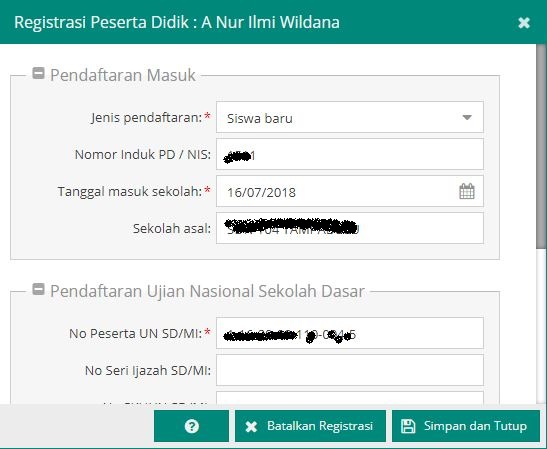Click the No Seri Ijazah SD/MI field

pos(350,370)
